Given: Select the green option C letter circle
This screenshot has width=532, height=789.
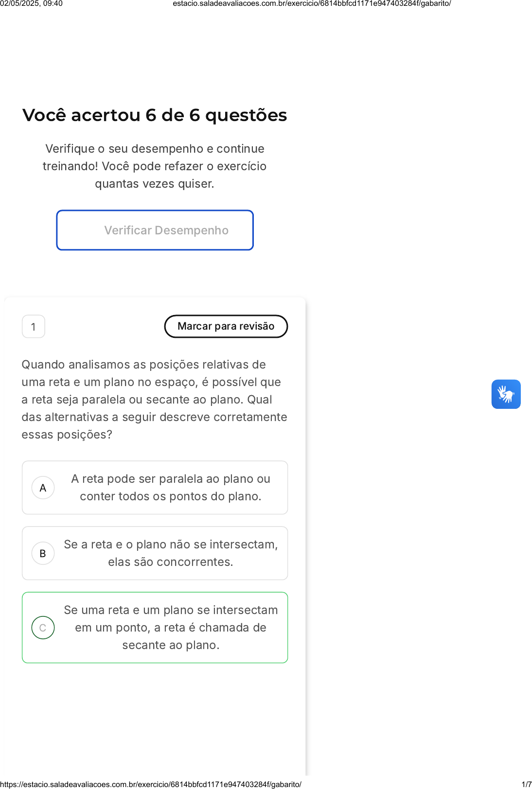Looking at the screenshot, I should [43, 628].
